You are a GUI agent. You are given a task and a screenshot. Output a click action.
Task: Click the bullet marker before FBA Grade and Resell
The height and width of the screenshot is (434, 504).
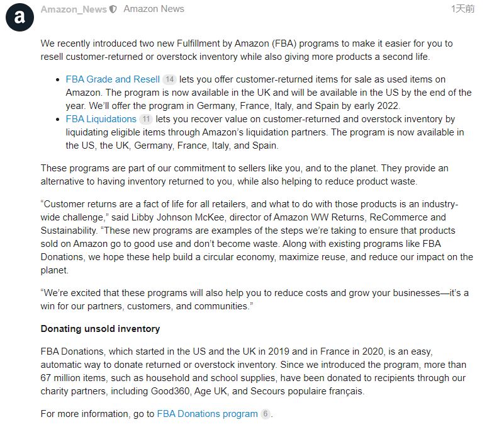click(x=57, y=80)
